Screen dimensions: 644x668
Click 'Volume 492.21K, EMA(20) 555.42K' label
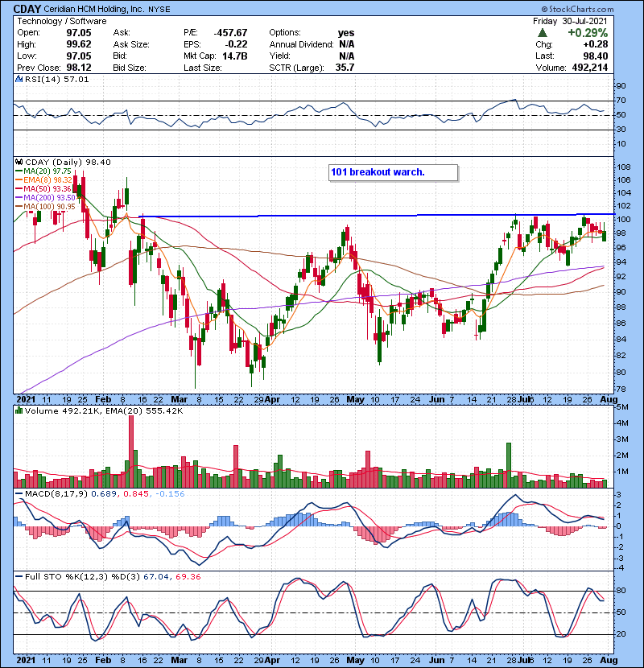[104, 411]
